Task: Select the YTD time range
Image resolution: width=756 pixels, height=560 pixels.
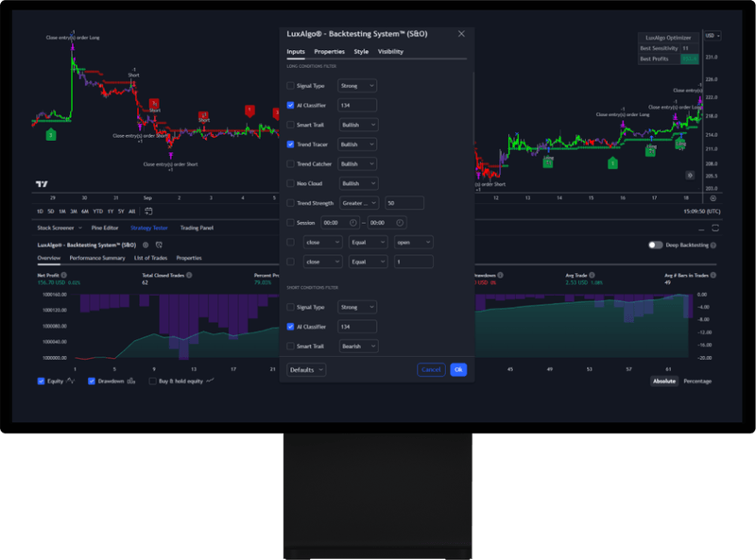Action: 98,212
